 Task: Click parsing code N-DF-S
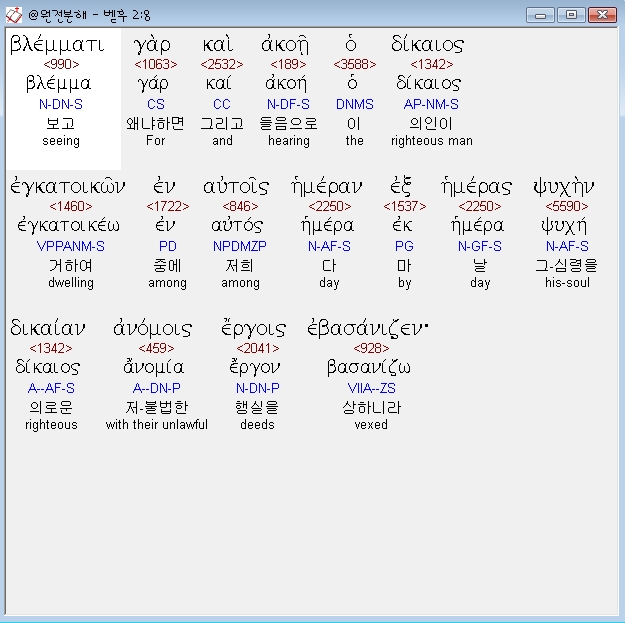pos(288,104)
